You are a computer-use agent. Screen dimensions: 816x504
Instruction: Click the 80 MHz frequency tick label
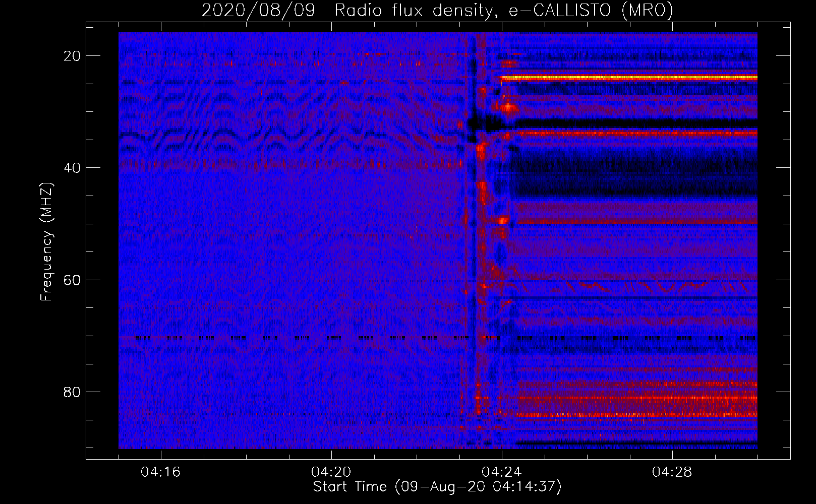tap(72, 392)
